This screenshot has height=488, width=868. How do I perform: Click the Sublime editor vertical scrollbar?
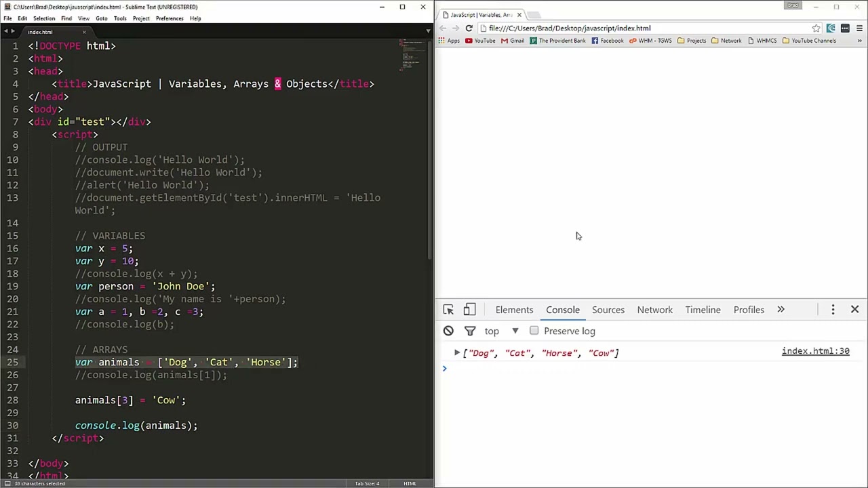(x=431, y=149)
